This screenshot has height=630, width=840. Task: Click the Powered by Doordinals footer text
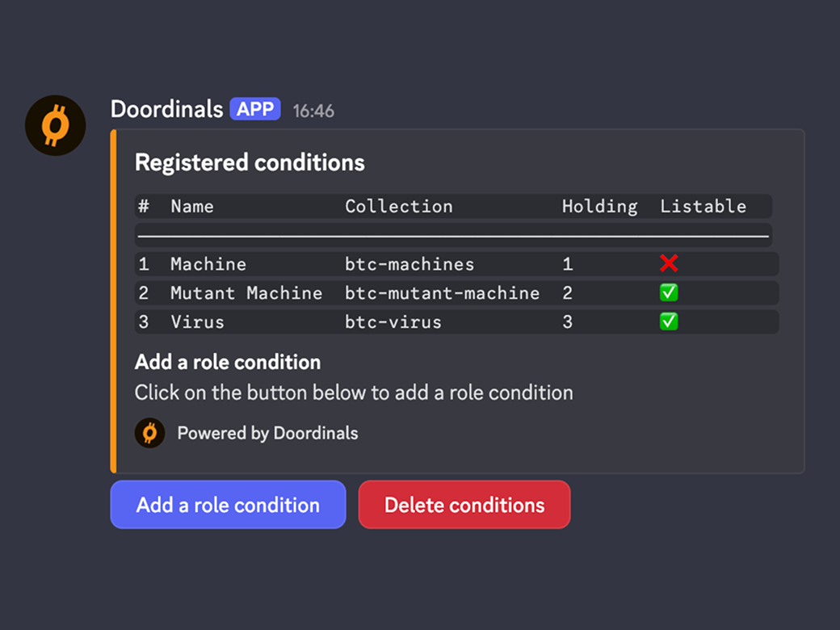pyautogui.click(x=267, y=434)
